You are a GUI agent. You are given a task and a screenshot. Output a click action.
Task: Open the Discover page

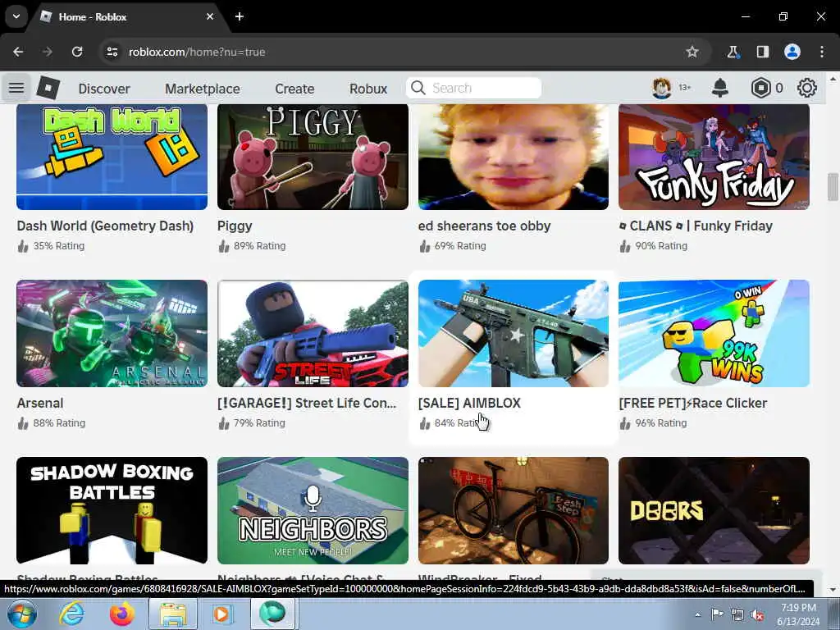[x=104, y=89]
